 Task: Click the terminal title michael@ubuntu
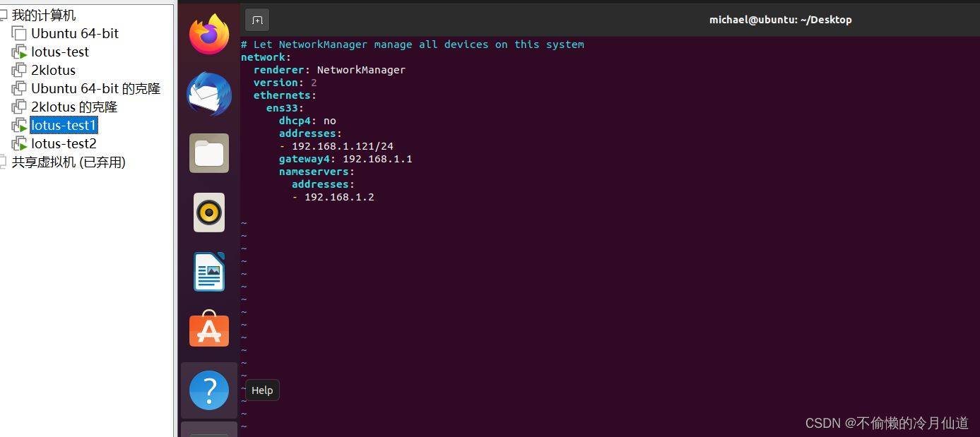(780, 20)
